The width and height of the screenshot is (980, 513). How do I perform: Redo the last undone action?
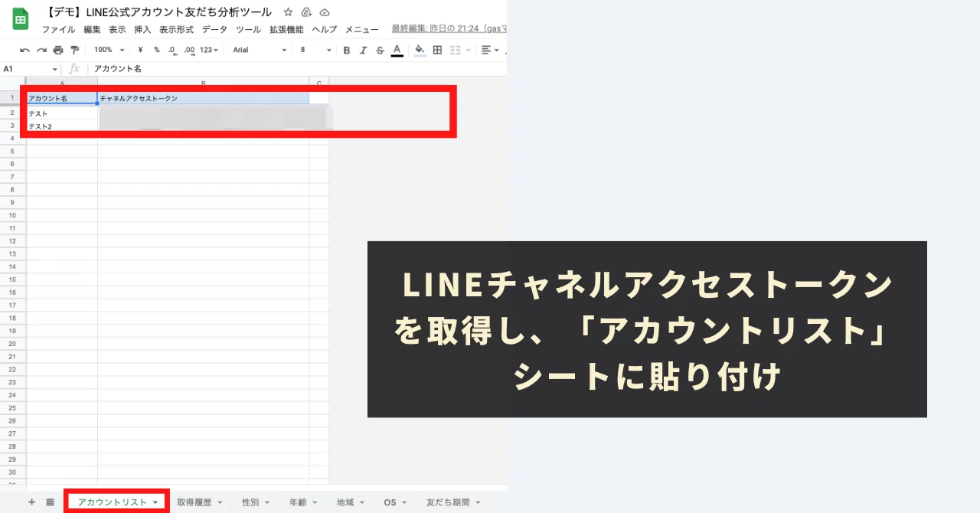click(41, 50)
